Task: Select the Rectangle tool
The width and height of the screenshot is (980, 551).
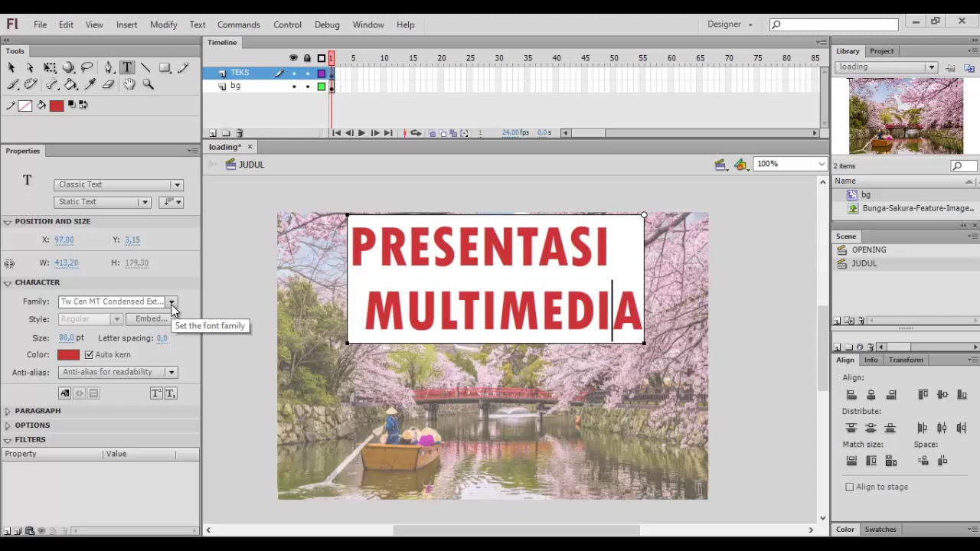Action: tap(165, 68)
